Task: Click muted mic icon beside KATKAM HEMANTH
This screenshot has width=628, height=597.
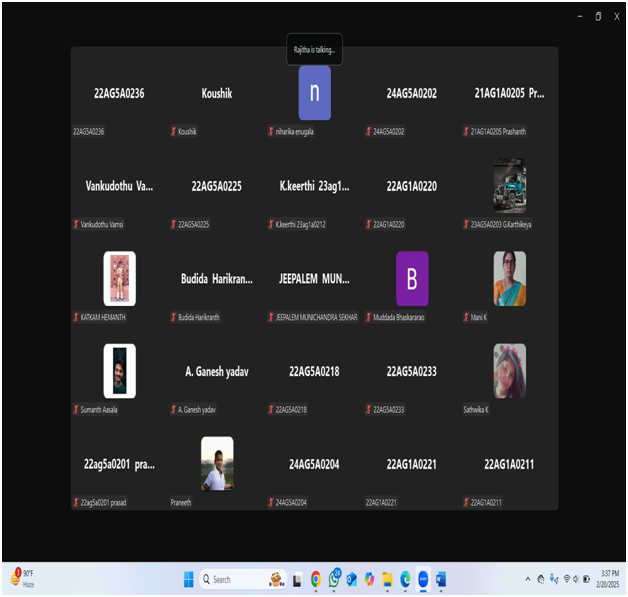Action: 76,317
